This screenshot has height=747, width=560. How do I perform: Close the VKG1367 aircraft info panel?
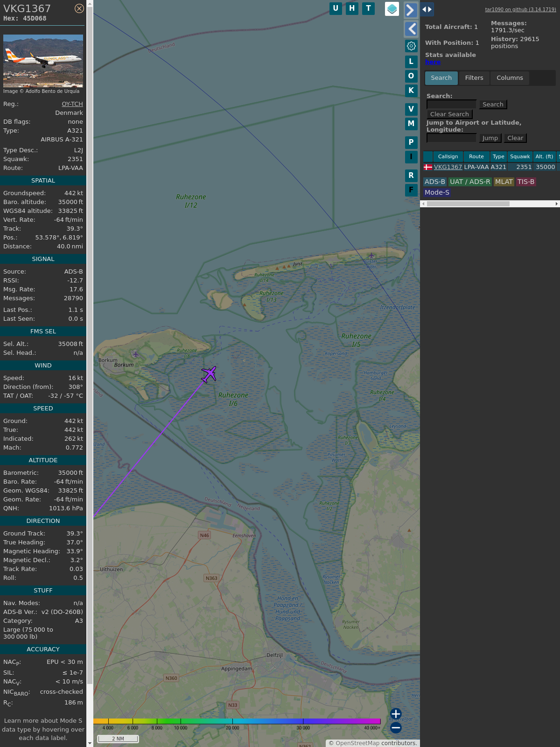(79, 8)
